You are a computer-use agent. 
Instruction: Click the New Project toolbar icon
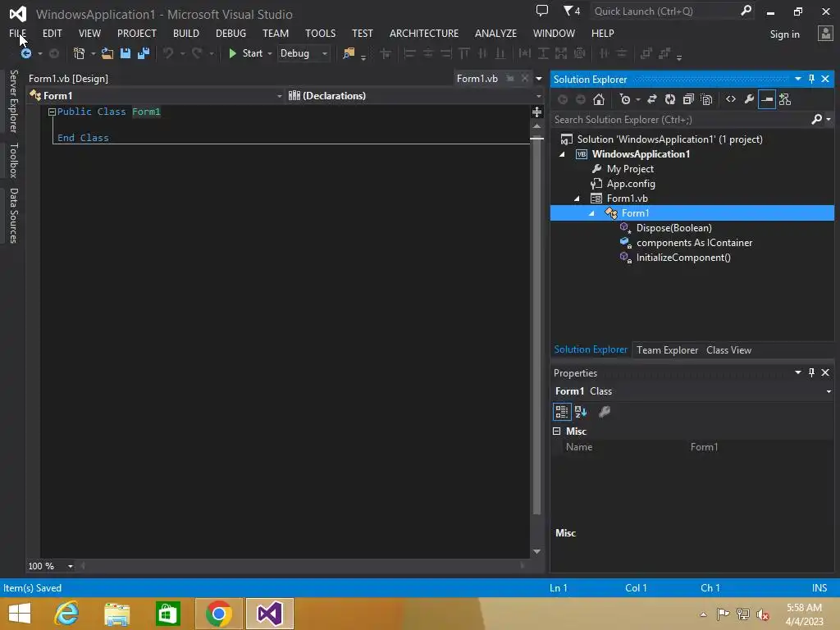click(80, 53)
